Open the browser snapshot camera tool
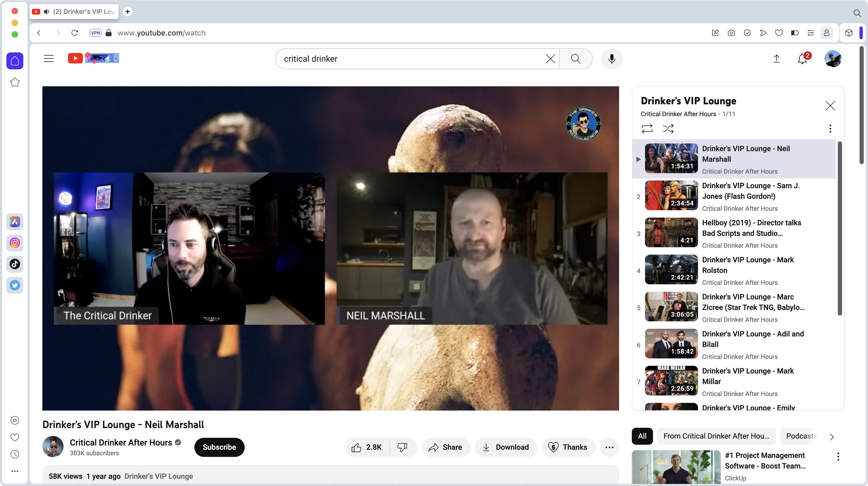 point(731,33)
